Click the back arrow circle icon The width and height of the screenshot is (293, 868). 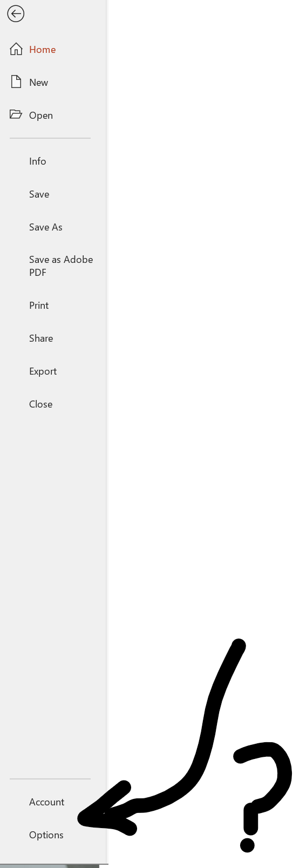point(16,13)
